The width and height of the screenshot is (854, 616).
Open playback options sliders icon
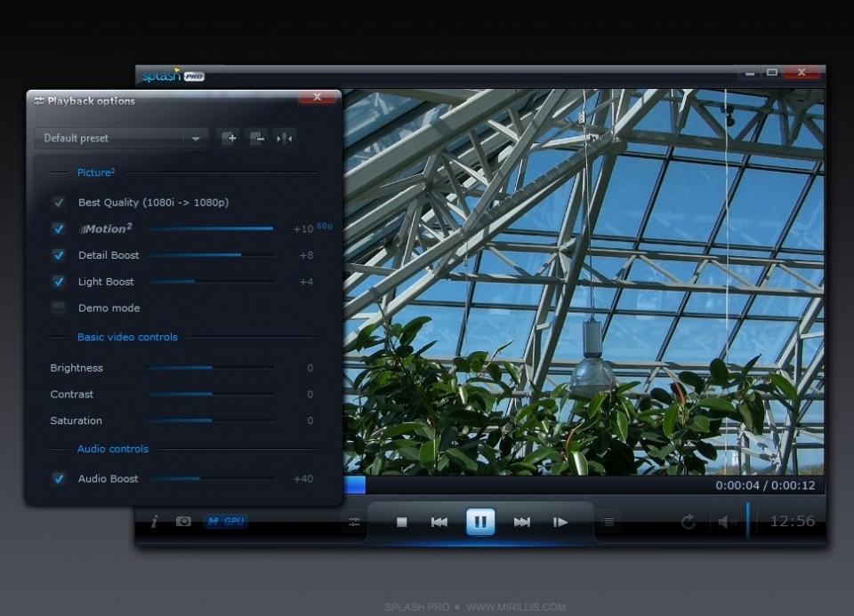(354, 522)
